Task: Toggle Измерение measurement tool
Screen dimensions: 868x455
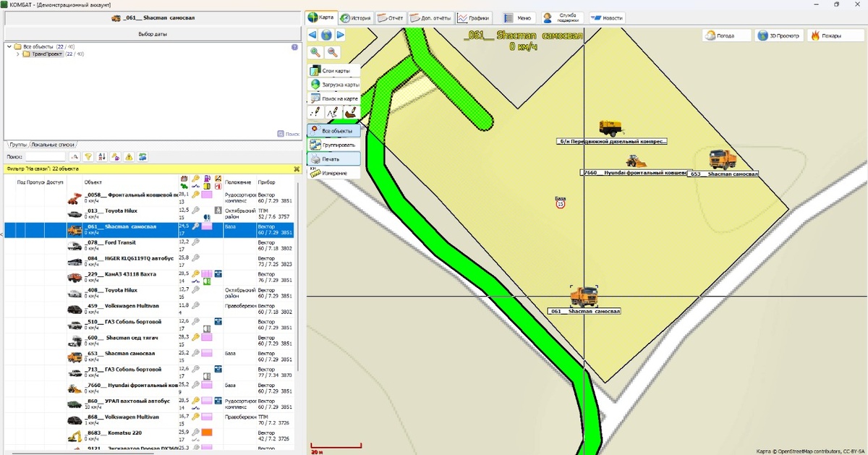Action: pyautogui.click(x=333, y=173)
